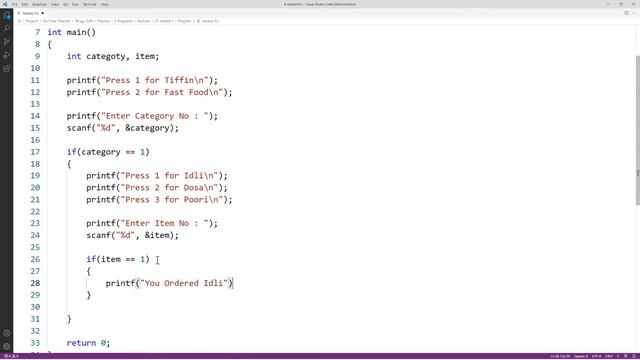Click 'if(item == 1)' on line 26
Image resolution: width=640 pixels, height=360 pixels.
[x=118, y=260]
